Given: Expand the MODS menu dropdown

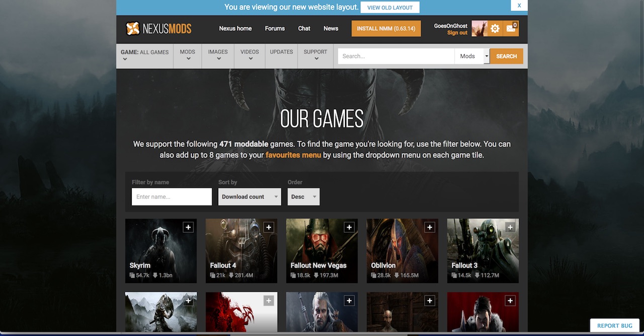Looking at the screenshot, I should click(x=188, y=55).
